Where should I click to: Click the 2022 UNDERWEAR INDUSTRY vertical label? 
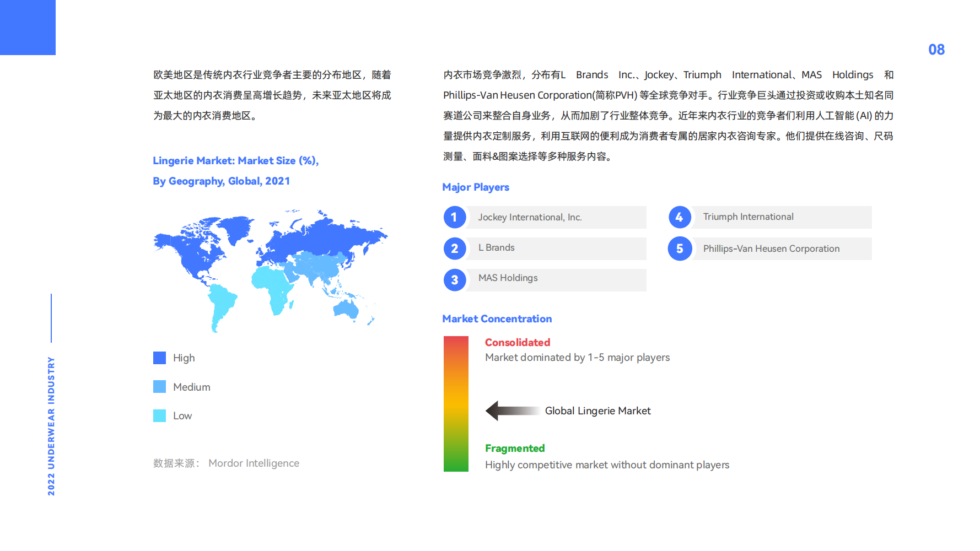coord(51,426)
